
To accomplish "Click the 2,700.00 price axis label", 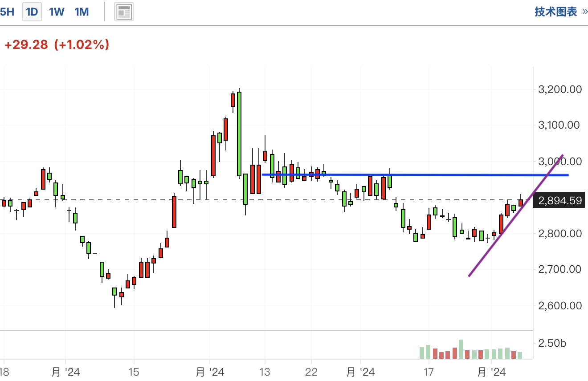I will click(x=559, y=269).
